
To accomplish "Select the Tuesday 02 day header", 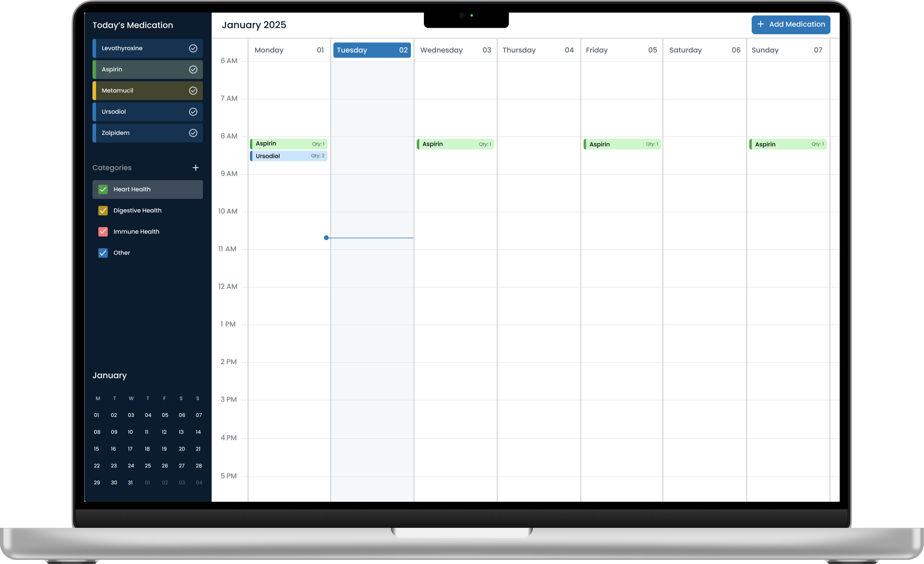I will point(372,50).
